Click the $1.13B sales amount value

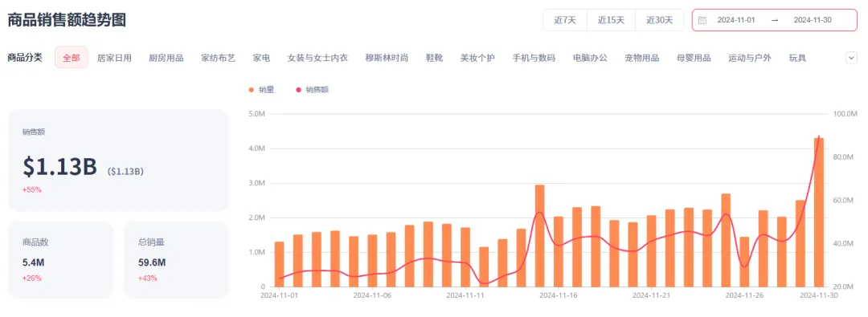[x=59, y=166]
